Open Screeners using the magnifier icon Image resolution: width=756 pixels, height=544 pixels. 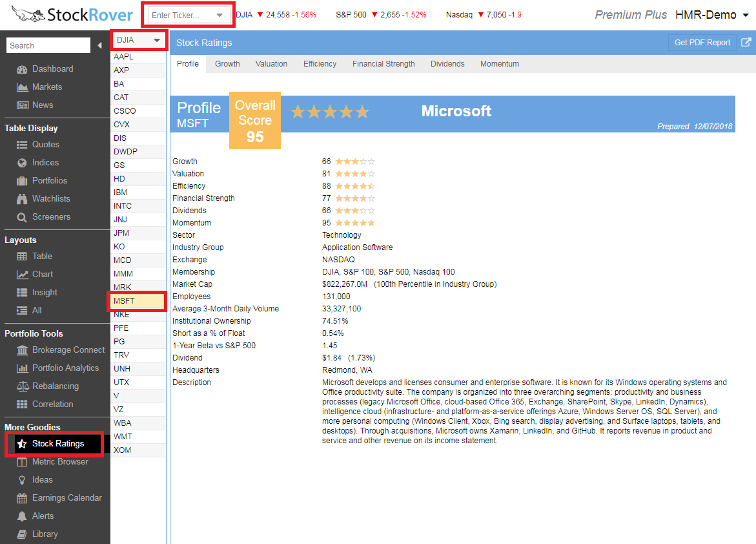(22, 217)
